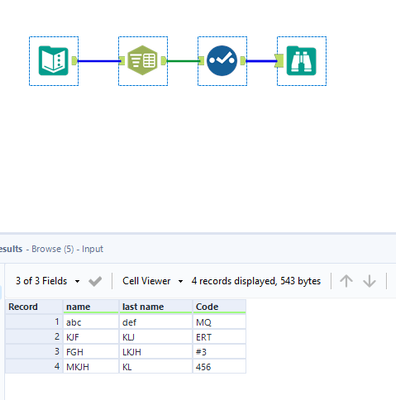Select record row number 4
Image resolution: width=396 pixels, height=400 pixels.
(x=34, y=366)
